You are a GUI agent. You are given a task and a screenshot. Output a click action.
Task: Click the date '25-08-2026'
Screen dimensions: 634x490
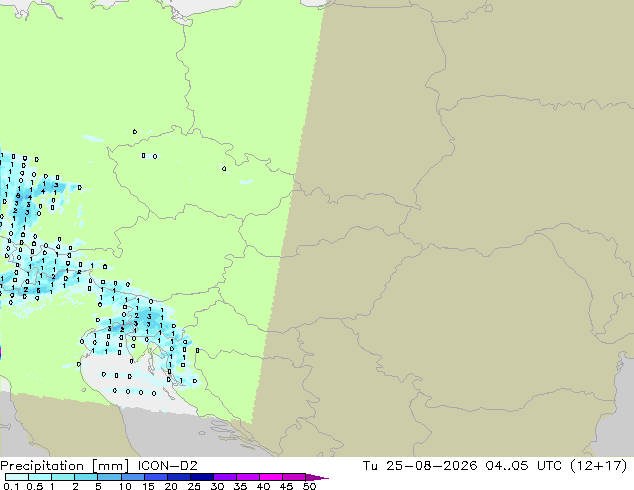coord(431,466)
